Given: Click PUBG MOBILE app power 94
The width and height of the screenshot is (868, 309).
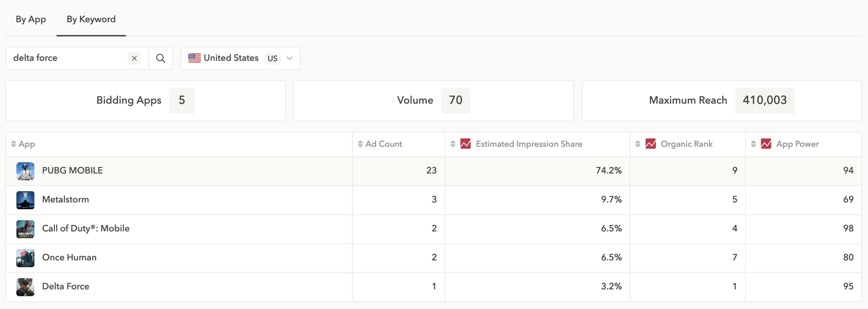Looking at the screenshot, I should (x=848, y=170).
